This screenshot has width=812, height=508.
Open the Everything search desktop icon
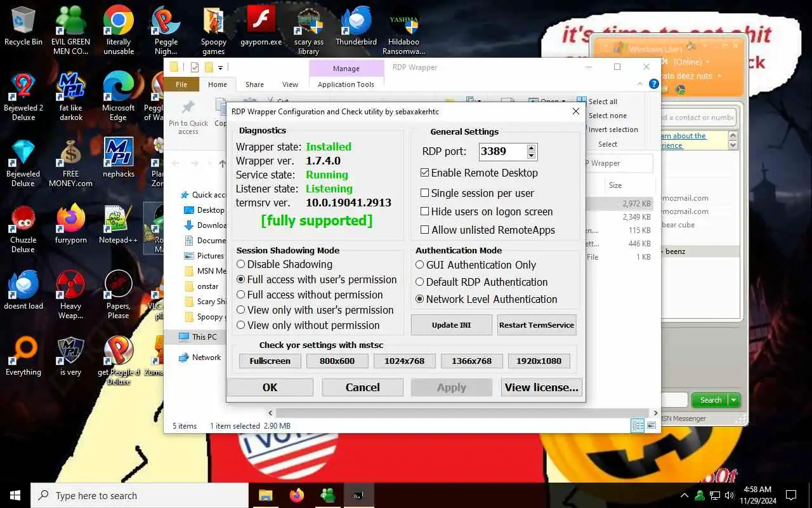coord(23,356)
